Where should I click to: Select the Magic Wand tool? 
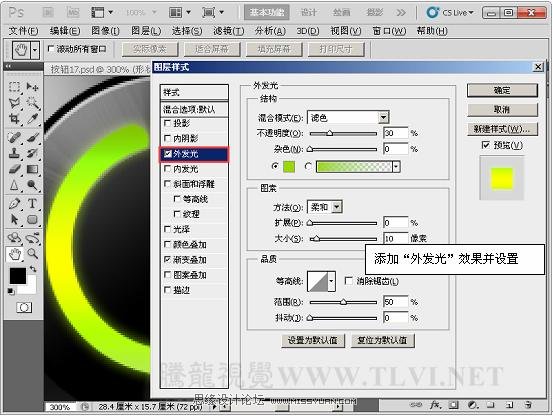point(32,103)
